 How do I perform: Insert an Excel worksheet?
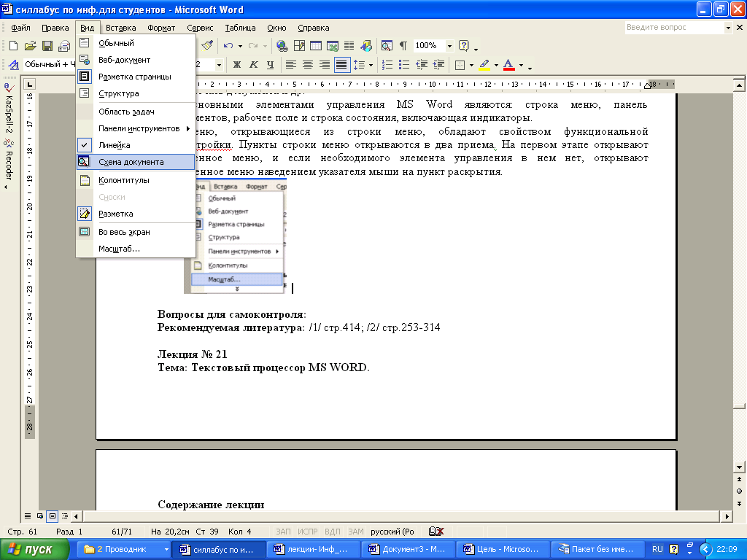(x=333, y=46)
